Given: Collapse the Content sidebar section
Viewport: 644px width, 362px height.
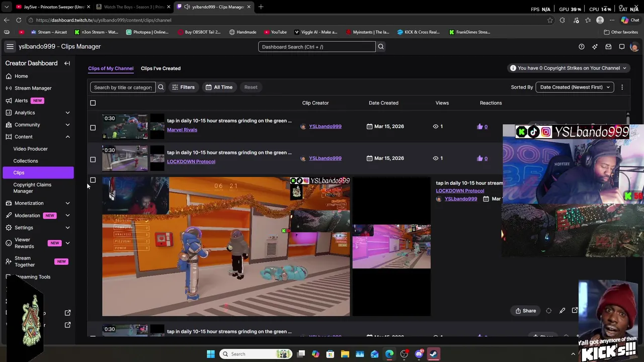Looking at the screenshot, I should coord(67,137).
